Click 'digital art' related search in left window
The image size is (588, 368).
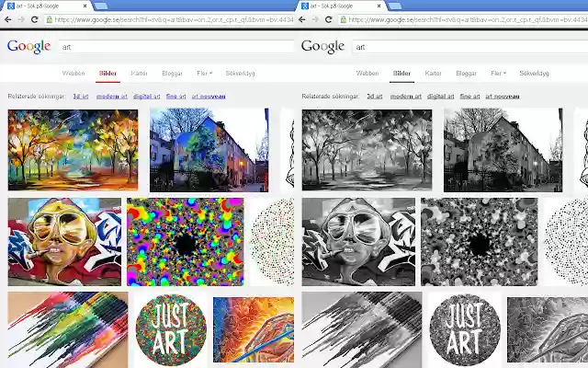(x=147, y=97)
